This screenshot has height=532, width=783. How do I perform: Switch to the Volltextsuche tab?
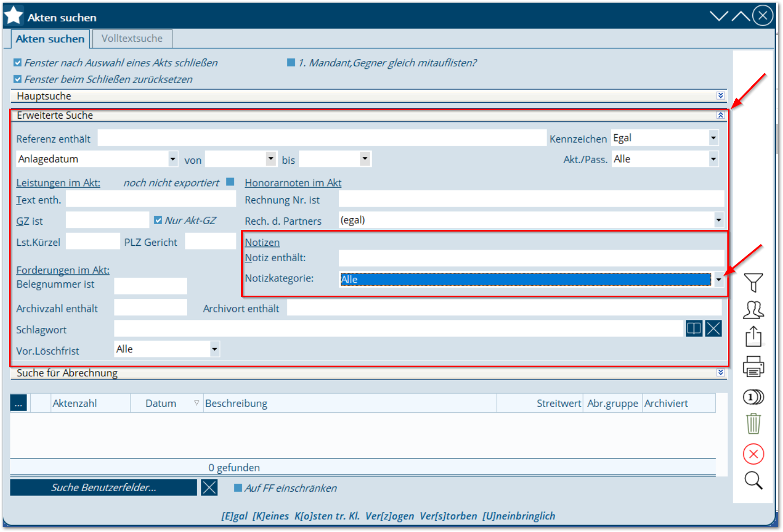(x=132, y=39)
